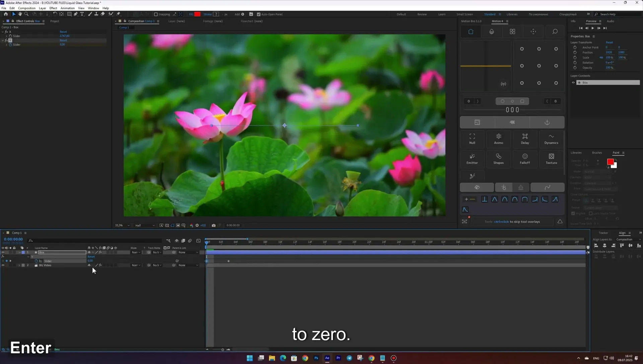Open Align Layers to Composition dropdown
The image size is (643, 364).
tap(628, 240)
